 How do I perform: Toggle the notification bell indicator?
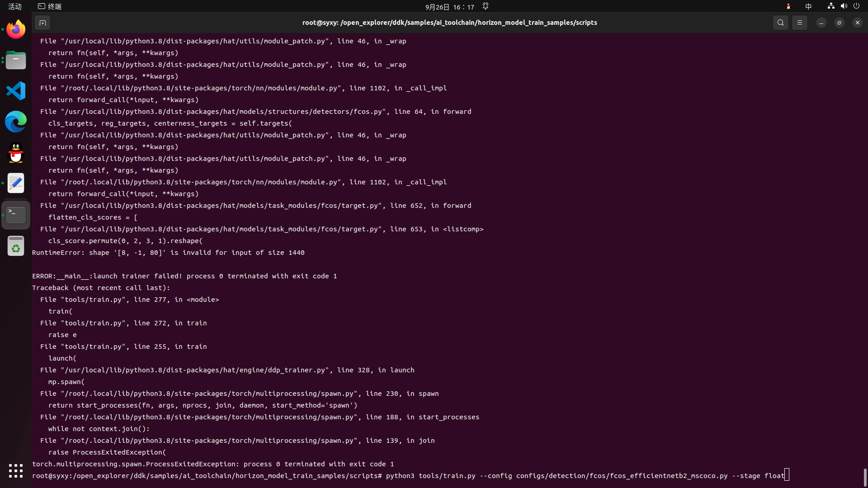coord(486,6)
